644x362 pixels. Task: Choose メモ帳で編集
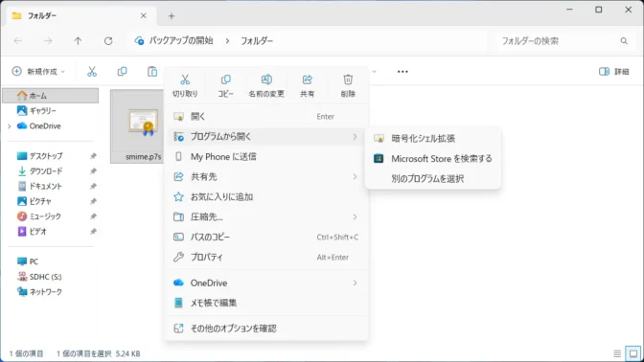click(x=266, y=303)
